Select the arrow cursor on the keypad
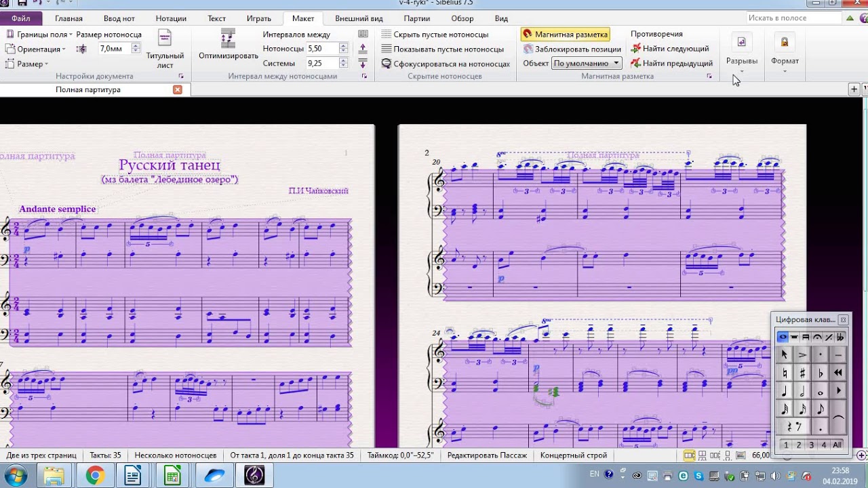 point(785,354)
